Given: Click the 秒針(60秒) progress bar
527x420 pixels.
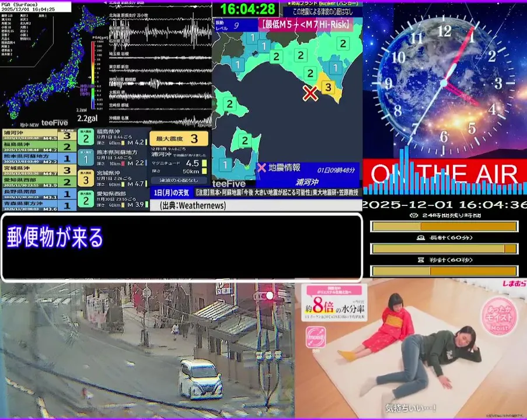Looking at the screenshot, I should (444, 271).
